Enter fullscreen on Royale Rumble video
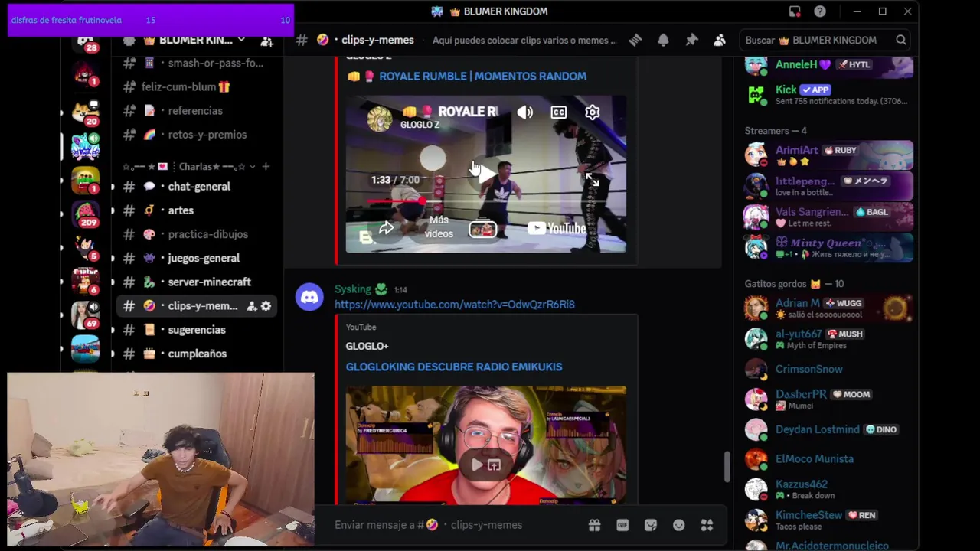The height and width of the screenshot is (551, 980). [593, 180]
